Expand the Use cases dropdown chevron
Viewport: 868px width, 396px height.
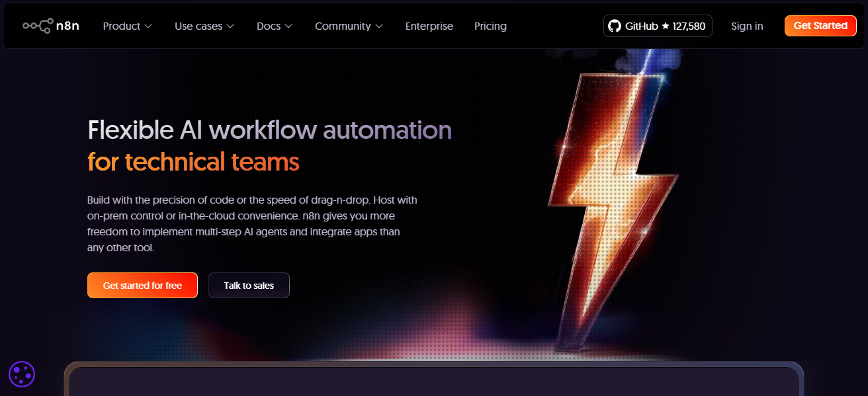coord(230,26)
